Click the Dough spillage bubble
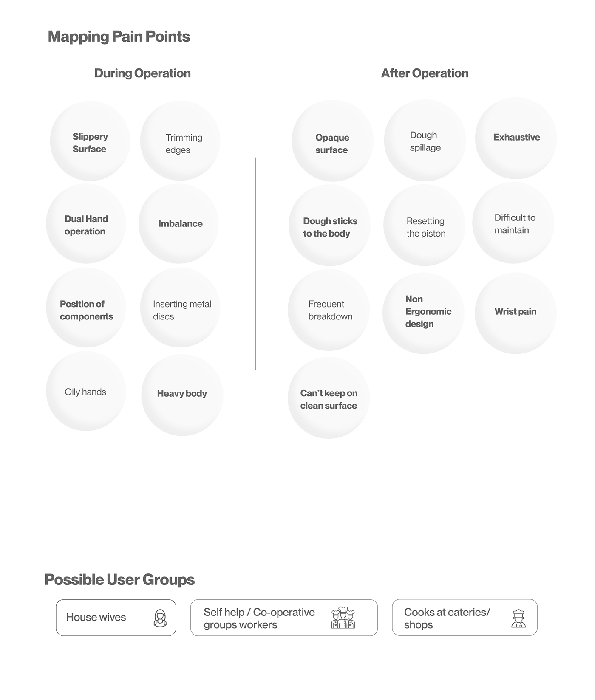595x700 pixels. tap(425, 141)
